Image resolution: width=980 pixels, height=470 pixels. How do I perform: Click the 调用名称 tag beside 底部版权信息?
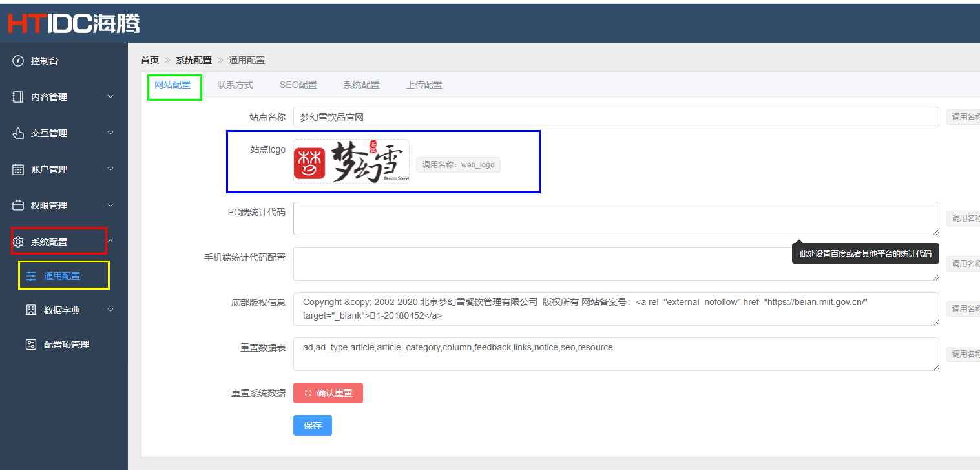point(963,309)
